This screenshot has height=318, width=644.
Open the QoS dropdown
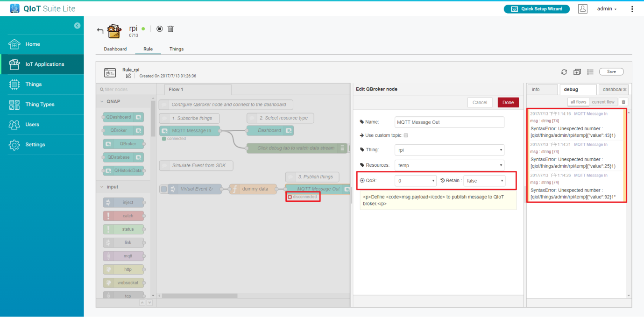415,181
